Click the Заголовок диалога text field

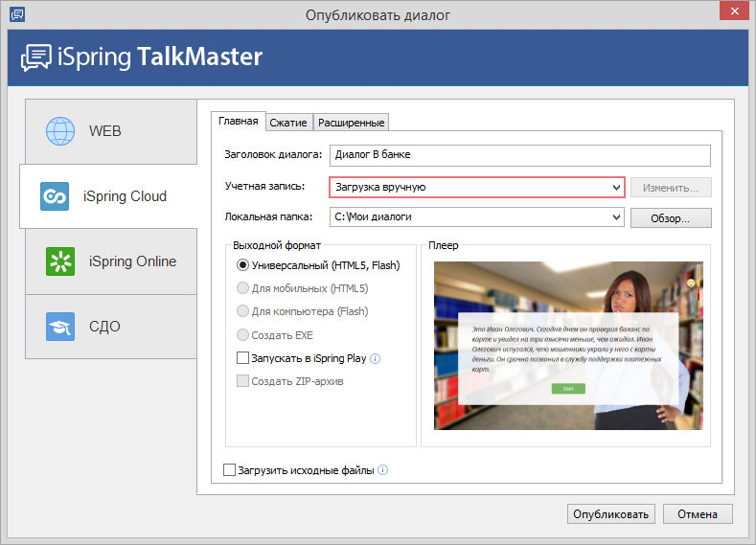[x=520, y=155]
